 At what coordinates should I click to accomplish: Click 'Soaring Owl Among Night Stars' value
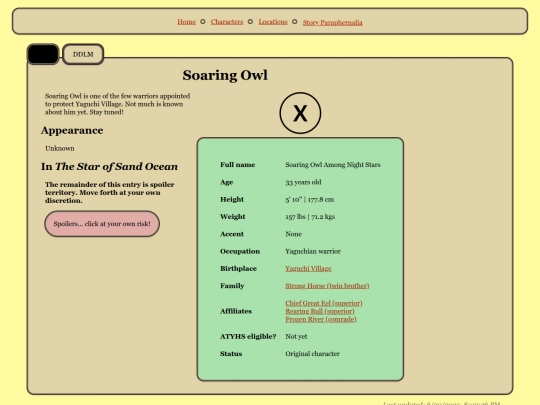click(x=333, y=165)
